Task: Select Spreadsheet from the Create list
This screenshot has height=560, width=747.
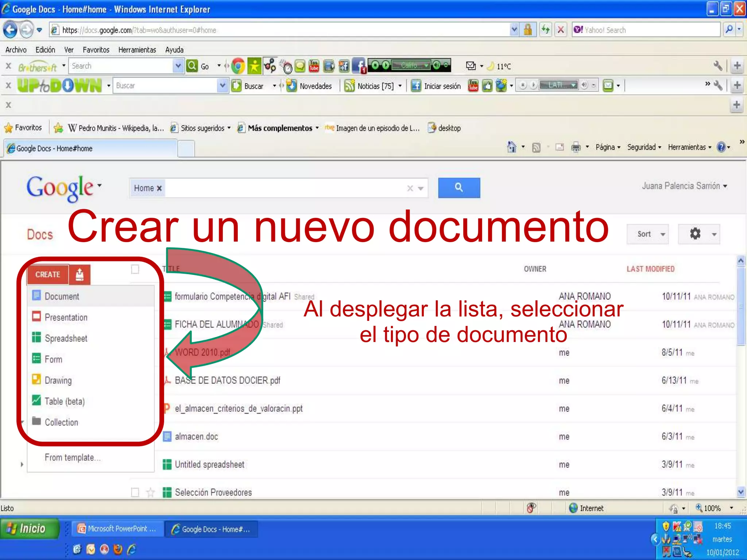Action: (x=91, y=338)
